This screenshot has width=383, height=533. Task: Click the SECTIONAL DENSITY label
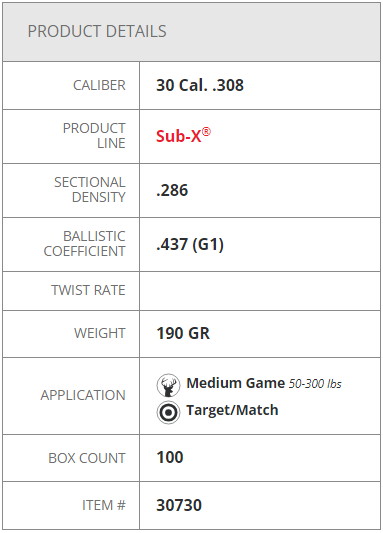(90, 190)
